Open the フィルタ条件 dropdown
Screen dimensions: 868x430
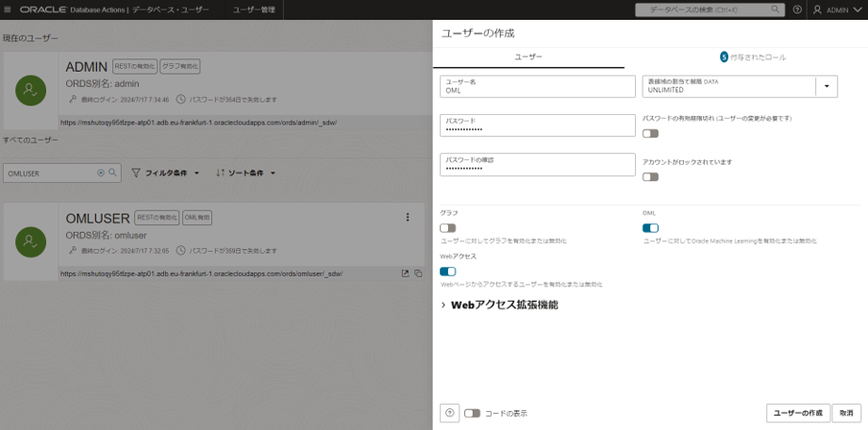tap(165, 174)
